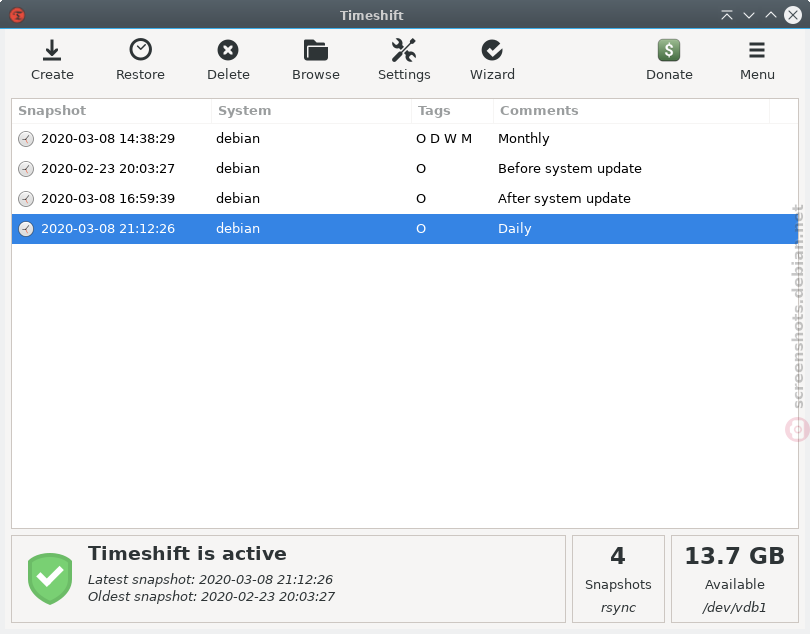The image size is (810, 634).
Task: Click keep-above button in title bar
Action: pos(727,15)
